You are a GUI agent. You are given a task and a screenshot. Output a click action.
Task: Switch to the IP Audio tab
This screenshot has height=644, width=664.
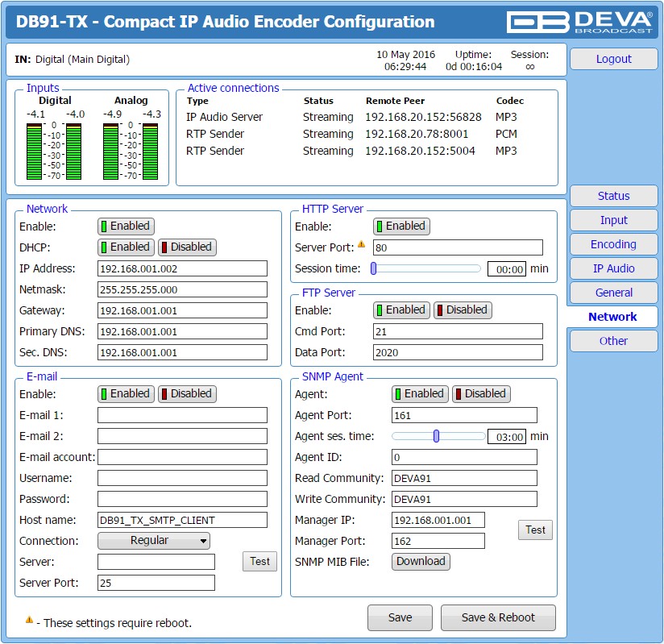pyautogui.click(x=613, y=268)
